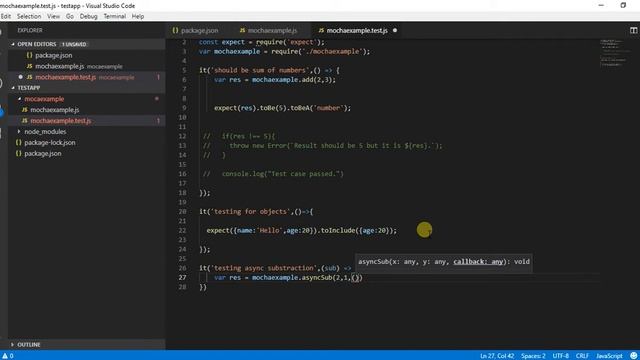Open the Debug menu
Screen dimensions: 640x360
click(89, 16)
